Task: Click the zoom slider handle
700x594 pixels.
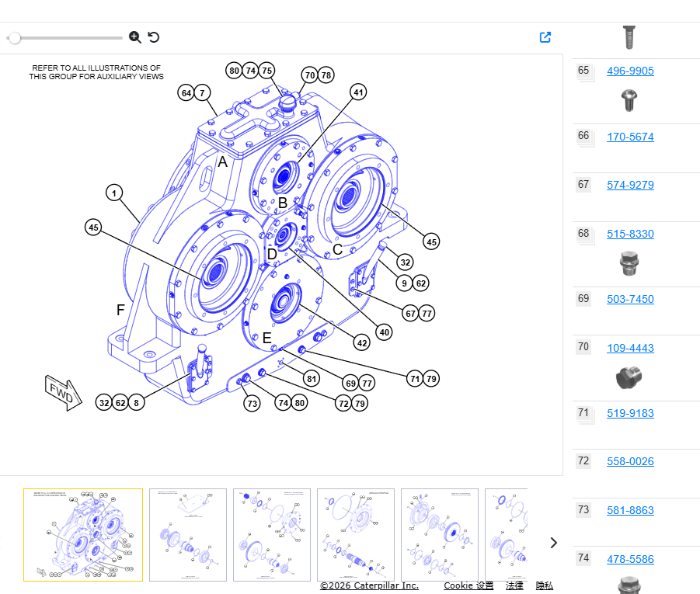Action: tap(15, 38)
